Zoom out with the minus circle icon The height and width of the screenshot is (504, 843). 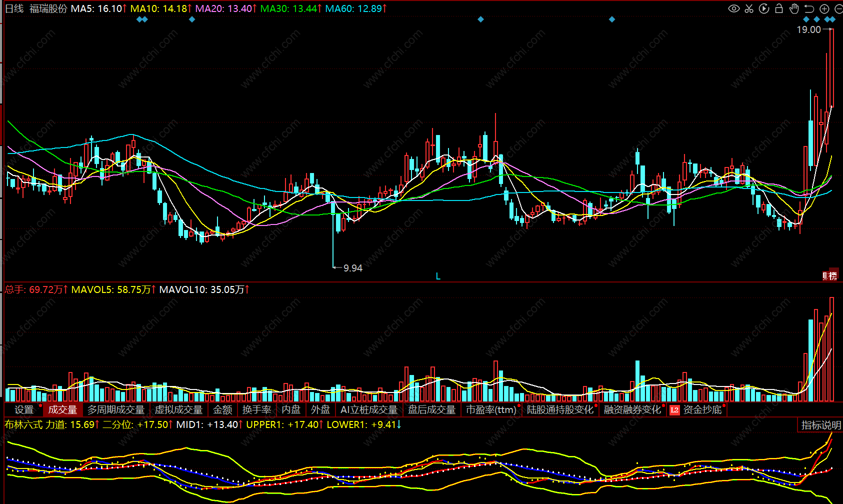(838, 8)
